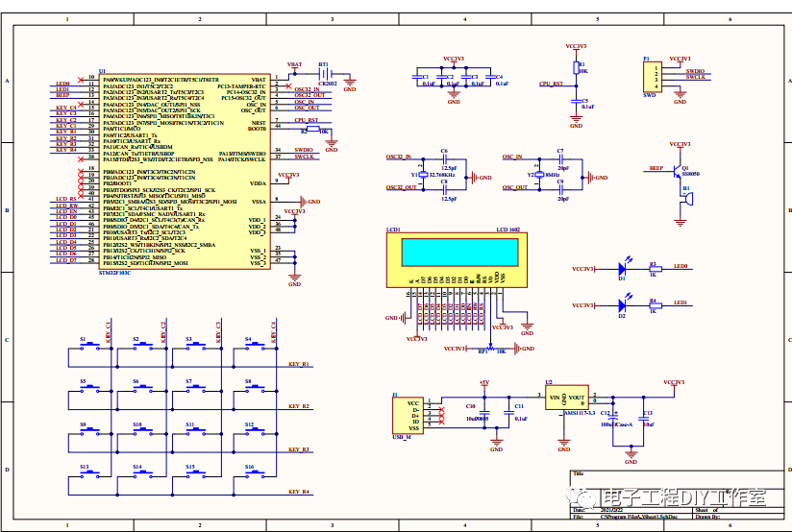Screen dimensions: 792x532
Task: Select the USB_M connector J1
Action: (408, 416)
